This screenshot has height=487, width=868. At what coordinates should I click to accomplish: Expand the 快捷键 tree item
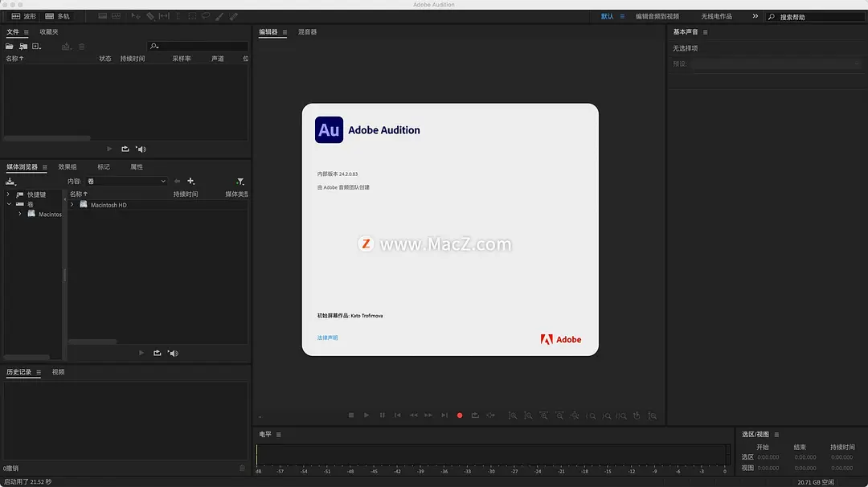(x=8, y=194)
